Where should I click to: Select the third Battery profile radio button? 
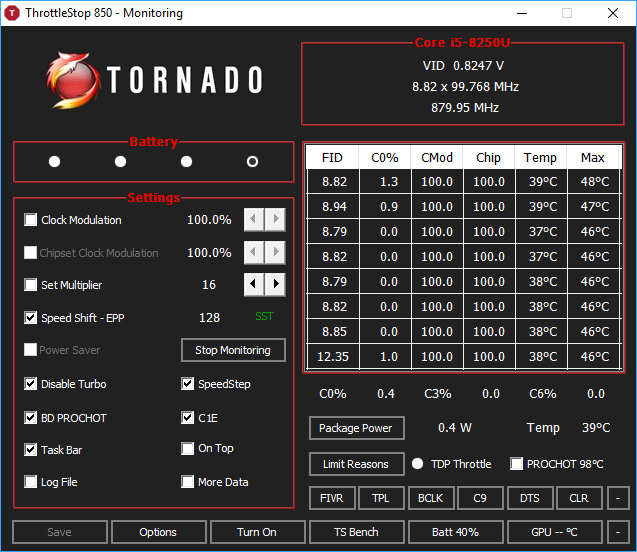(186, 162)
